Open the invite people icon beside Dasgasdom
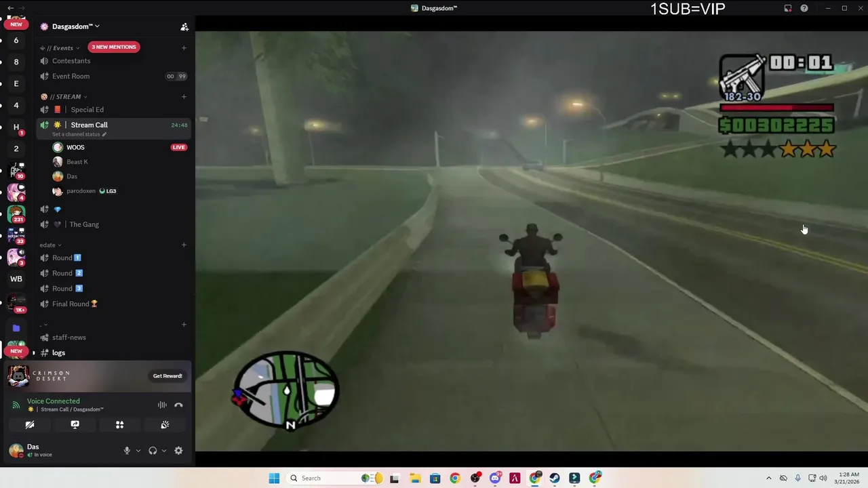This screenshot has height=488, width=868. click(x=184, y=27)
